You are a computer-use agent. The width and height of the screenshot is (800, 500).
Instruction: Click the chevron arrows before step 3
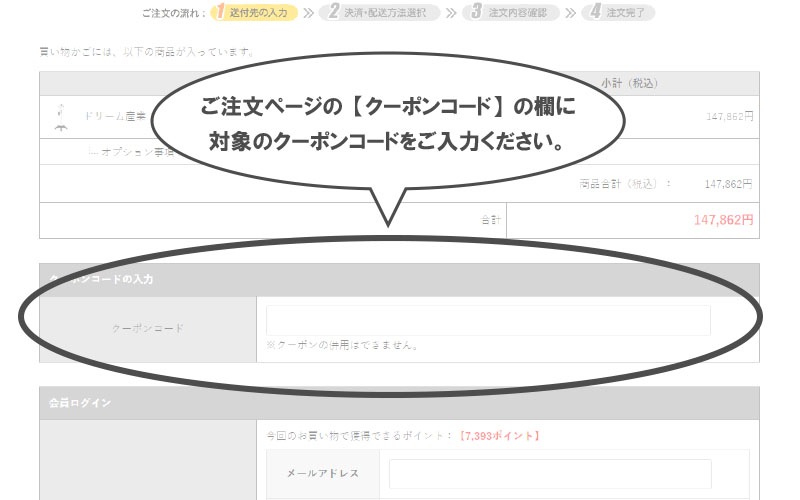click(451, 13)
